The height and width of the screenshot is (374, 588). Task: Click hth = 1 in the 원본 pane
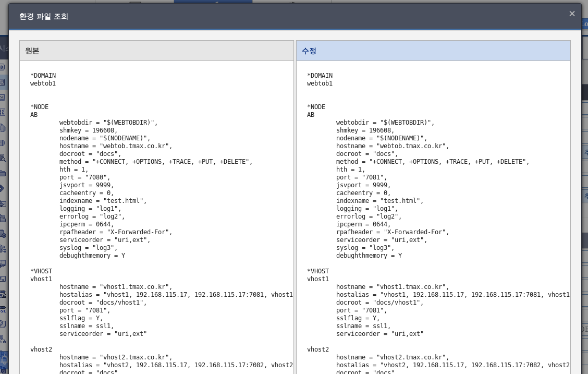tap(73, 170)
